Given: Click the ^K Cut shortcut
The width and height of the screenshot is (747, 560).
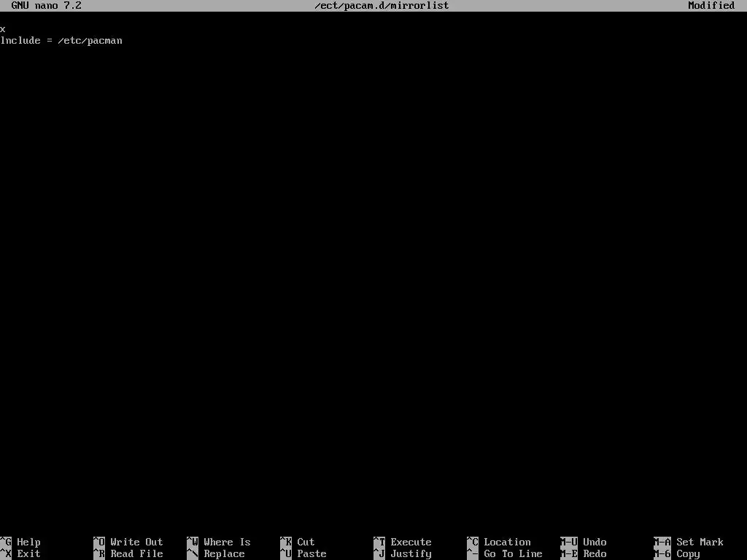Looking at the screenshot, I should tap(298, 542).
